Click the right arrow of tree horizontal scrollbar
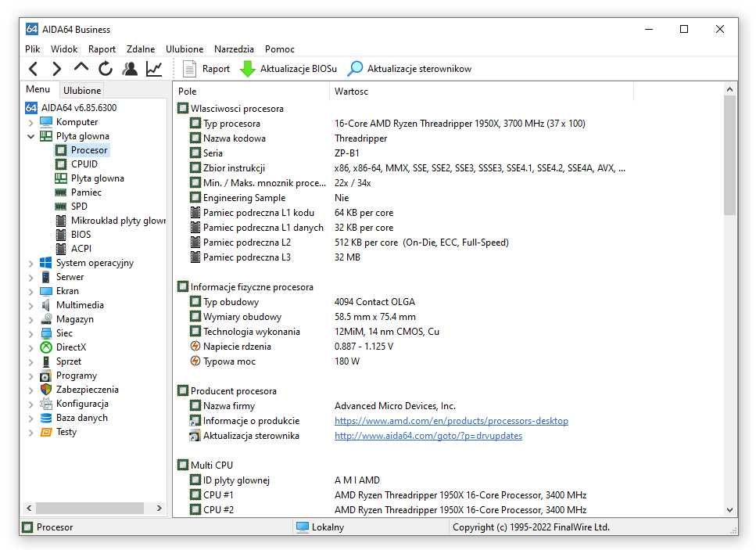The width and height of the screenshot is (756, 550). click(x=159, y=508)
